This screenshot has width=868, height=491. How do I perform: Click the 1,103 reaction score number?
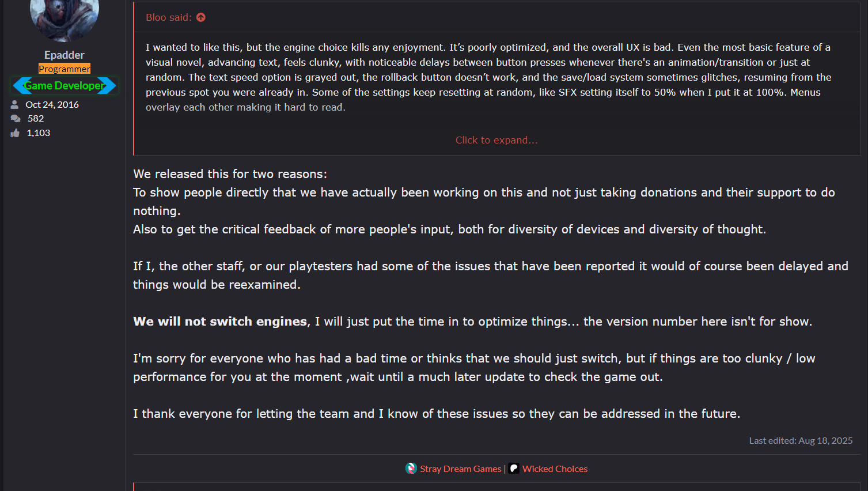pos(39,133)
